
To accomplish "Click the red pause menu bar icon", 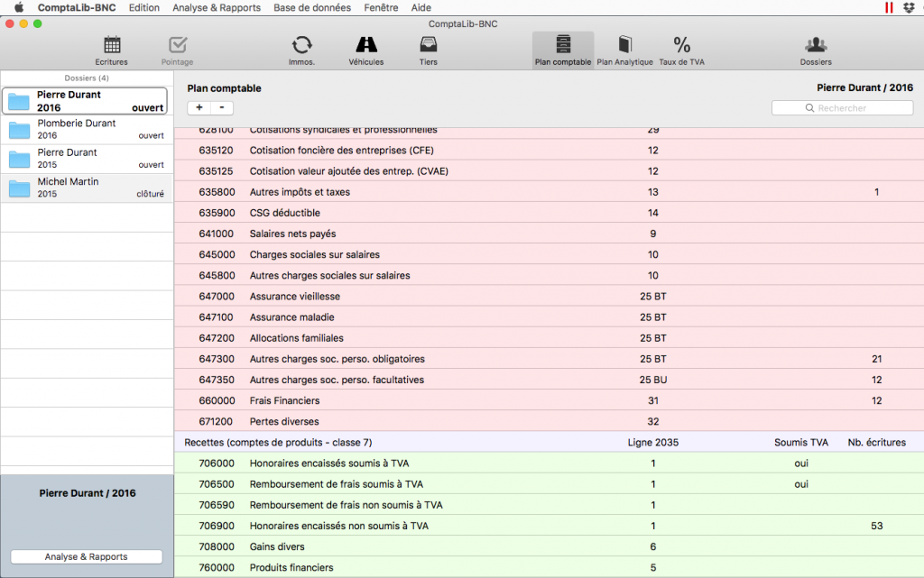I will coord(889,7).
